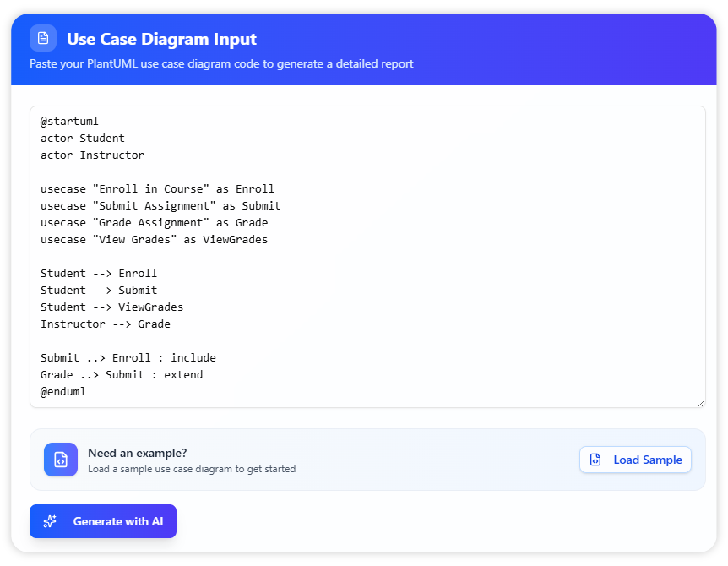
Task: Click the "Submit Assignment" usecase line
Action: click(x=160, y=206)
